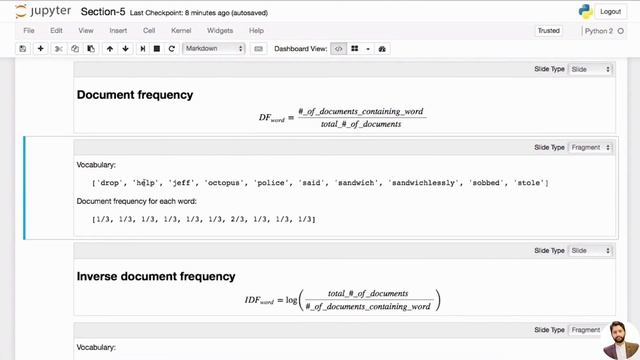Viewport: 640px width, 360px height.
Task: Copy selected cells icon
Action: (75, 49)
